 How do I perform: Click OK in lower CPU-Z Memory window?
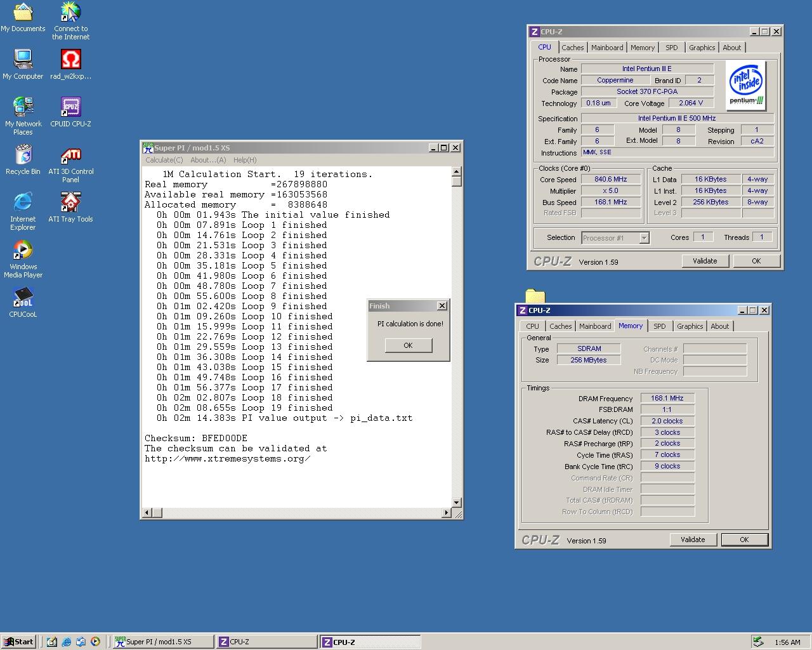tap(744, 540)
